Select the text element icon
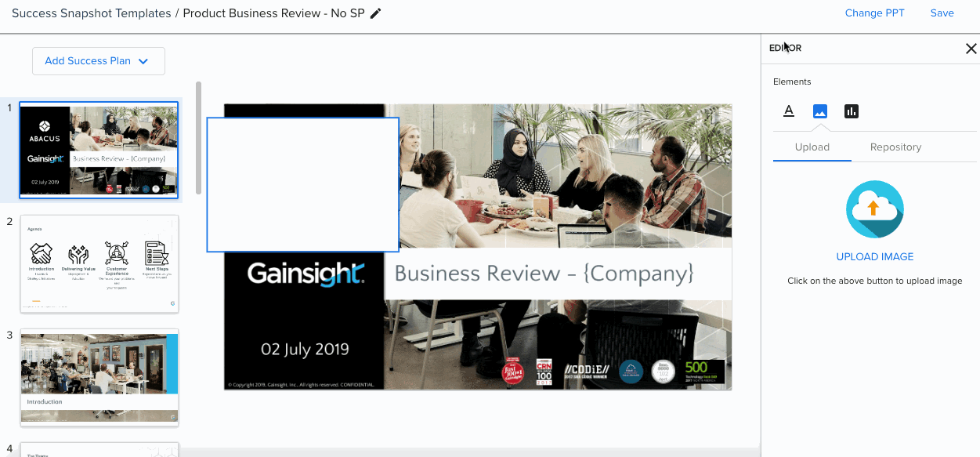The image size is (980, 457). click(789, 111)
